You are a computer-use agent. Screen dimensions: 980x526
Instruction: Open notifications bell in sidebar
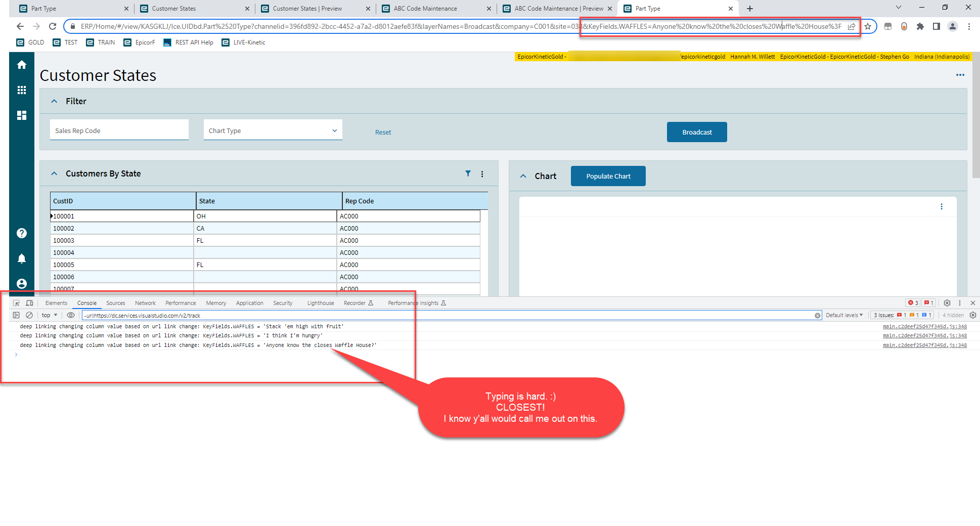22,258
